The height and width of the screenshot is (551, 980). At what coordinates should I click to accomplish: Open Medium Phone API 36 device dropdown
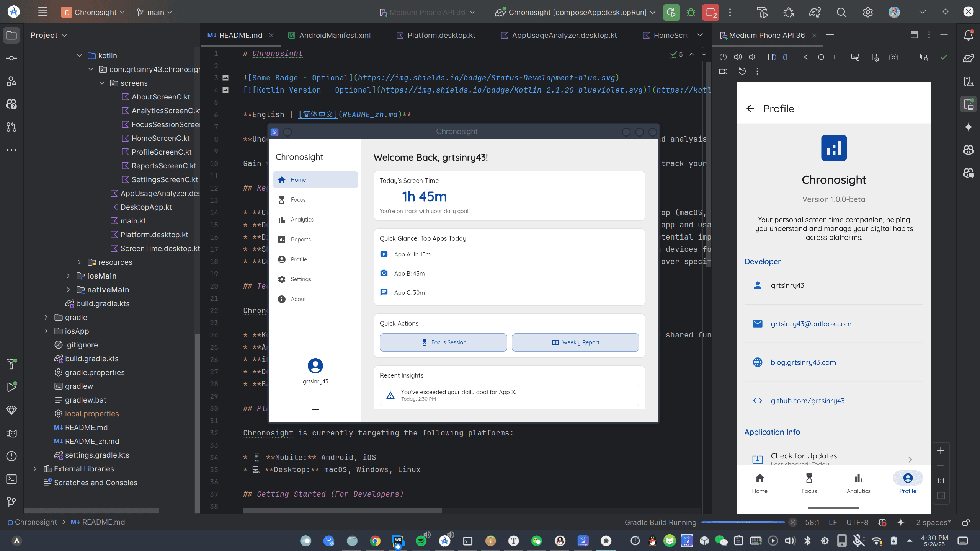[x=427, y=12]
